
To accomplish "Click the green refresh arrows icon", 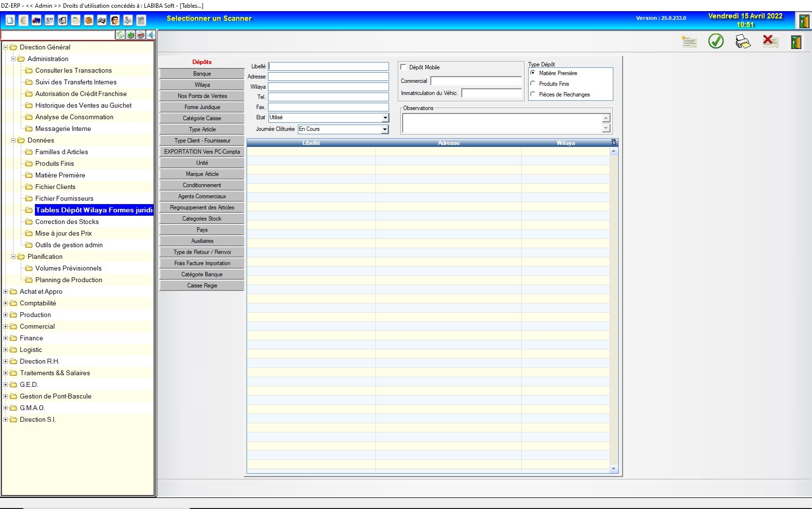I will coord(120,35).
